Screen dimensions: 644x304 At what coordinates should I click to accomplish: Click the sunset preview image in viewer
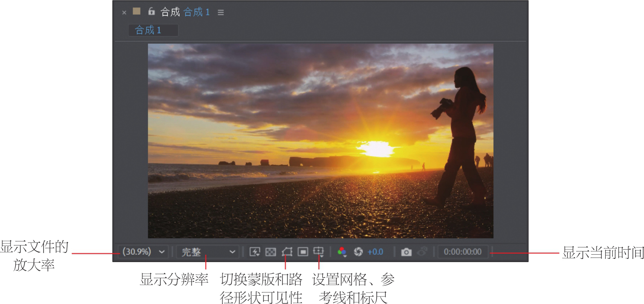point(320,140)
